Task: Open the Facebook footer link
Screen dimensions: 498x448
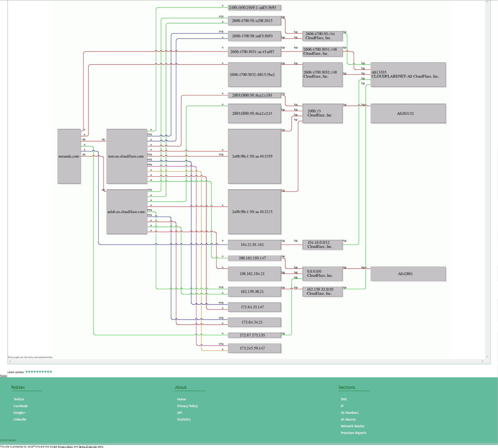Action: pos(21,406)
